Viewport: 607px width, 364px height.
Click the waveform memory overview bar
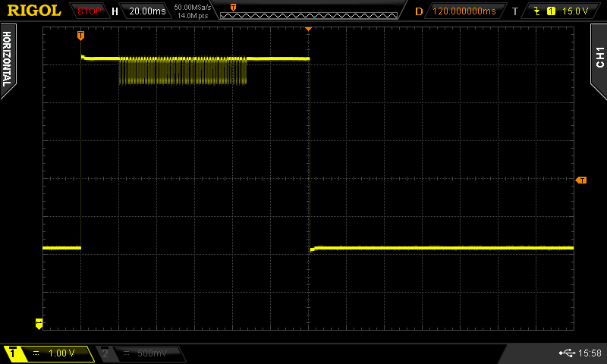pyautogui.click(x=308, y=14)
